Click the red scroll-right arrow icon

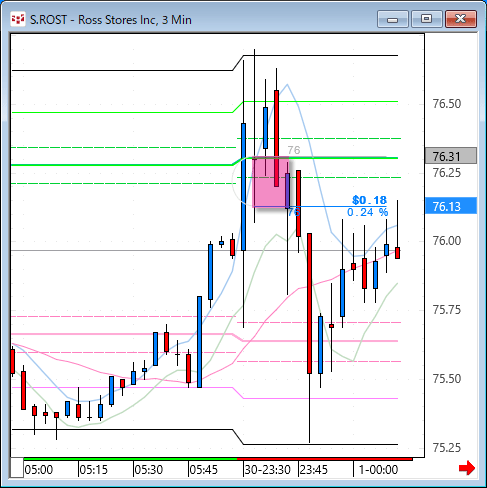467,468
